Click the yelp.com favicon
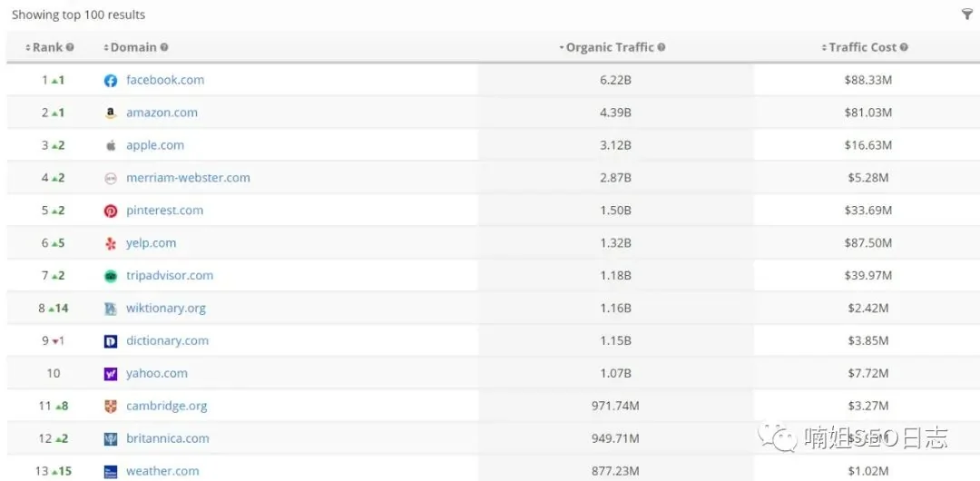 pyautogui.click(x=111, y=243)
